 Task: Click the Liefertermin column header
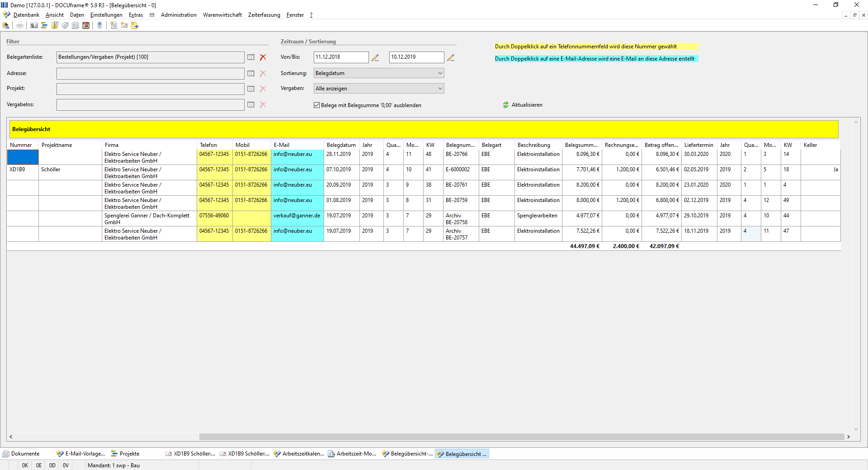(699, 145)
